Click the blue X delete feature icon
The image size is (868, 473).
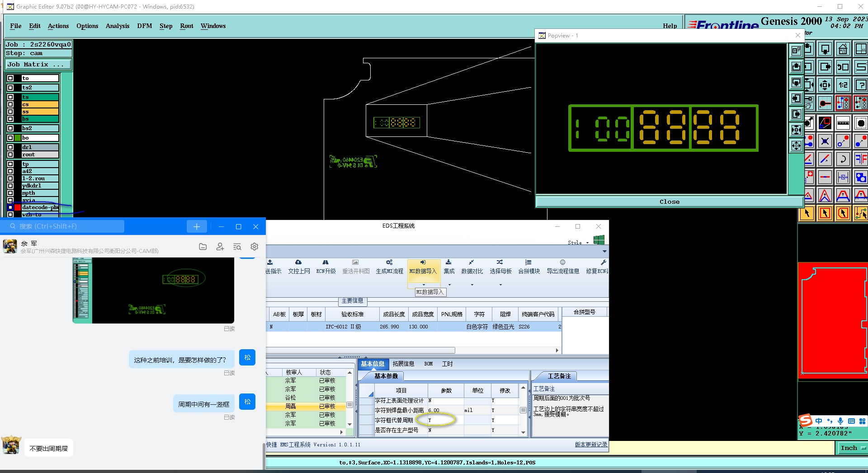click(825, 141)
